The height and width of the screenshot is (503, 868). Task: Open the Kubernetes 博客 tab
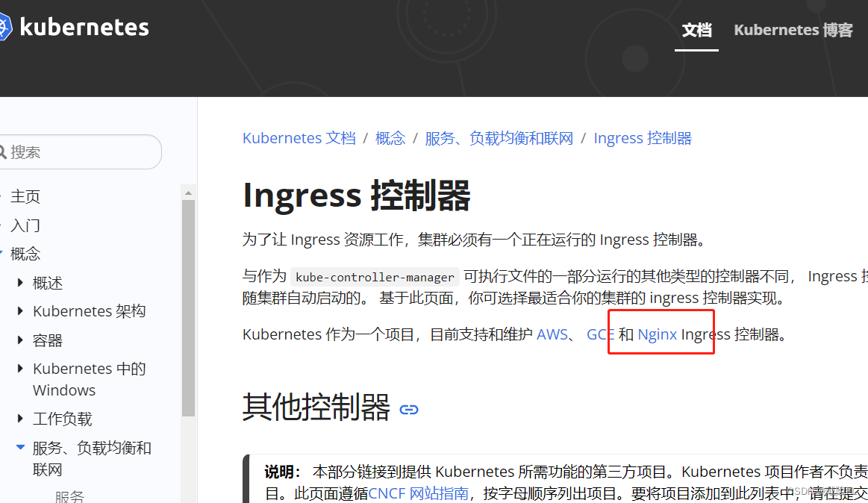793,30
